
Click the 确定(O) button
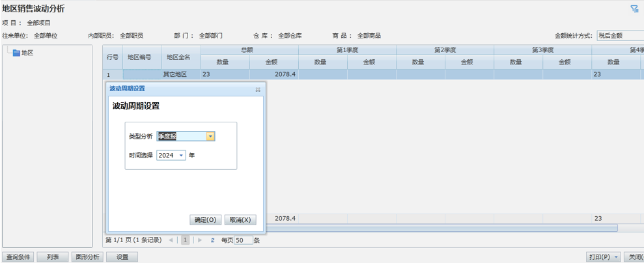coord(206,220)
